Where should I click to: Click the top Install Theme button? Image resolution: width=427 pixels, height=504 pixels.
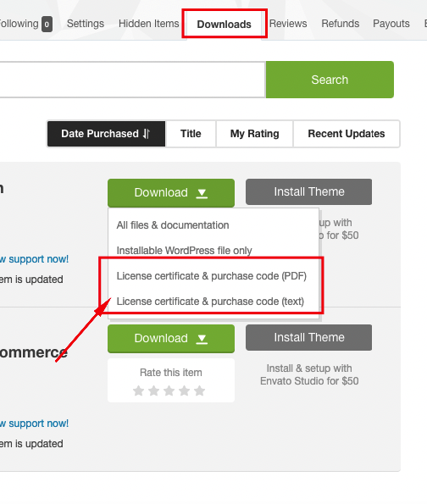(x=309, y=192)
